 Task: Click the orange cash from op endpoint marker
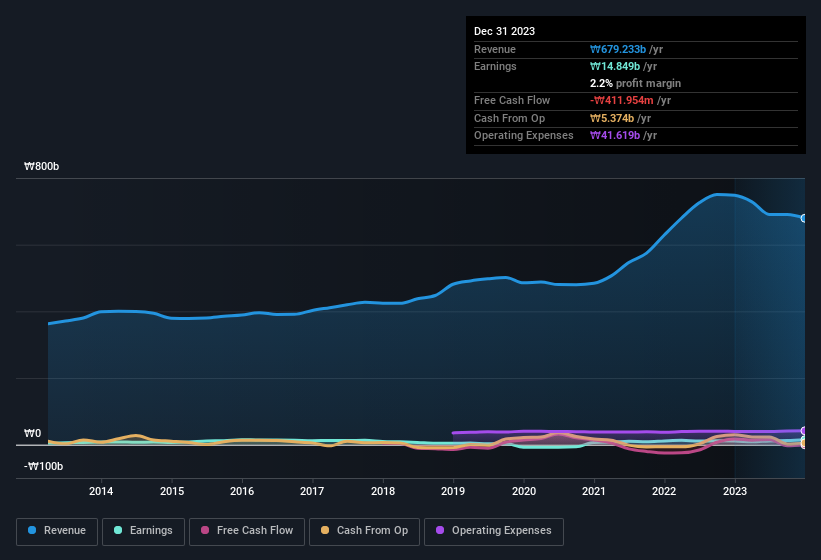pyautogui.click(x=804, y=444)
